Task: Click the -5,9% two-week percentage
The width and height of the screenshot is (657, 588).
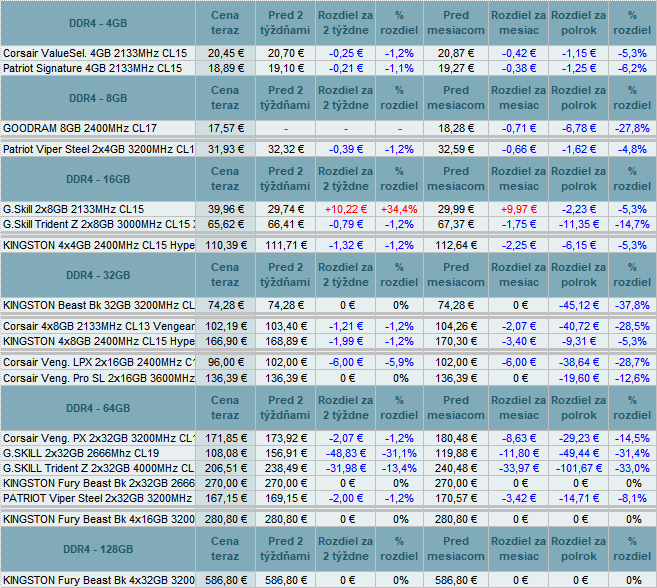Action: click(x=399, y=362)
